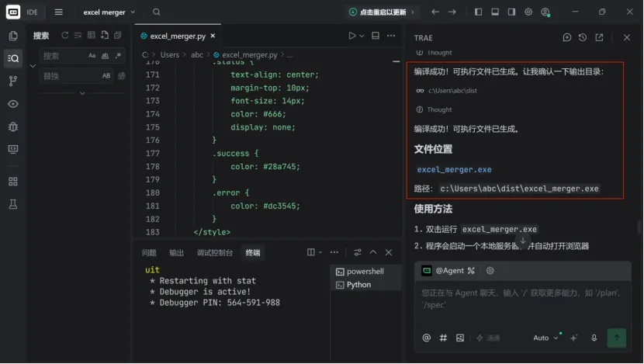Select the Python terminal entry
This screenshot has height=364, width=644.
[365, 285]
